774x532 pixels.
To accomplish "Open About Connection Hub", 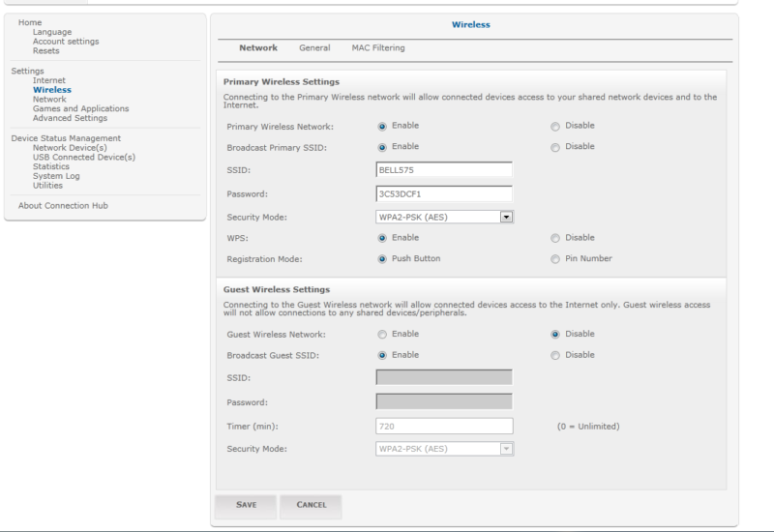I will coord(63,206).
